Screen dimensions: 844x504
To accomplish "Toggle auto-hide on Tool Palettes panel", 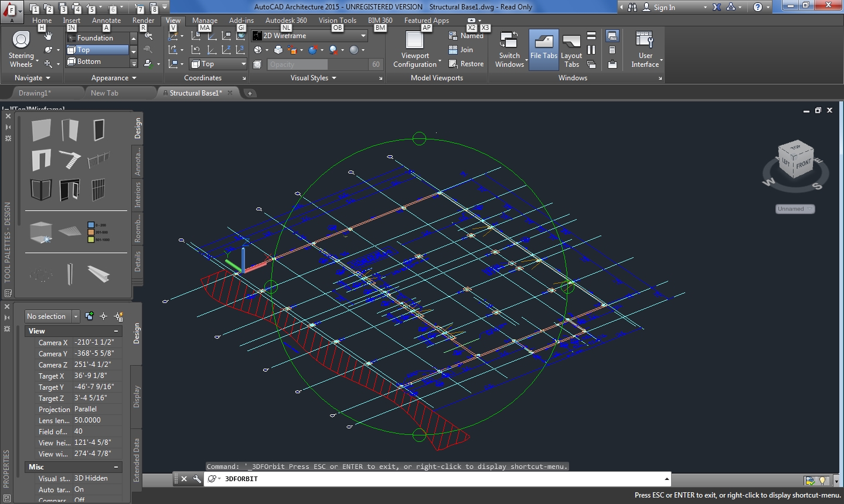I will [8, 127].
